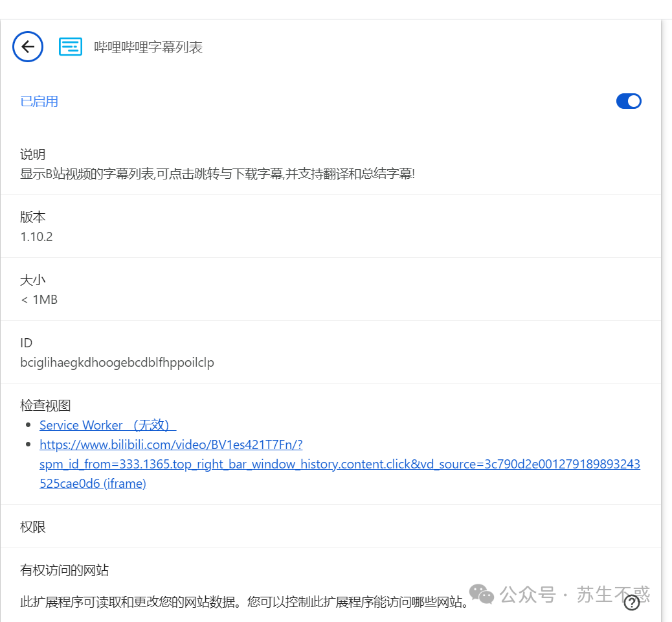Screen dimensions: 672x622
Task: Open the Service Worker (无效) link
Action: [x=107, y=425]
